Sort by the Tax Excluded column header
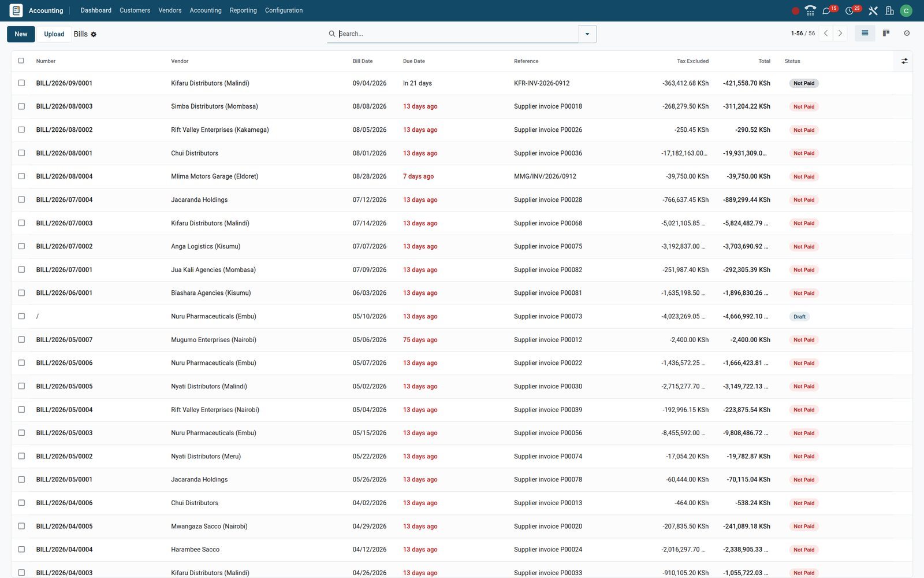Viewport: 924px width, 578px height. pyautogui.click(x=692, y=61)
